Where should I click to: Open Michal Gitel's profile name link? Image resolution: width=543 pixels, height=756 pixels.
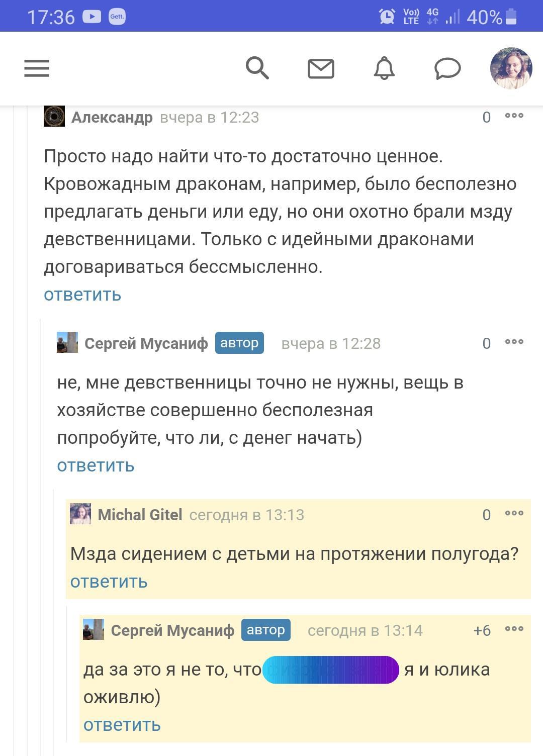(140, 515)
